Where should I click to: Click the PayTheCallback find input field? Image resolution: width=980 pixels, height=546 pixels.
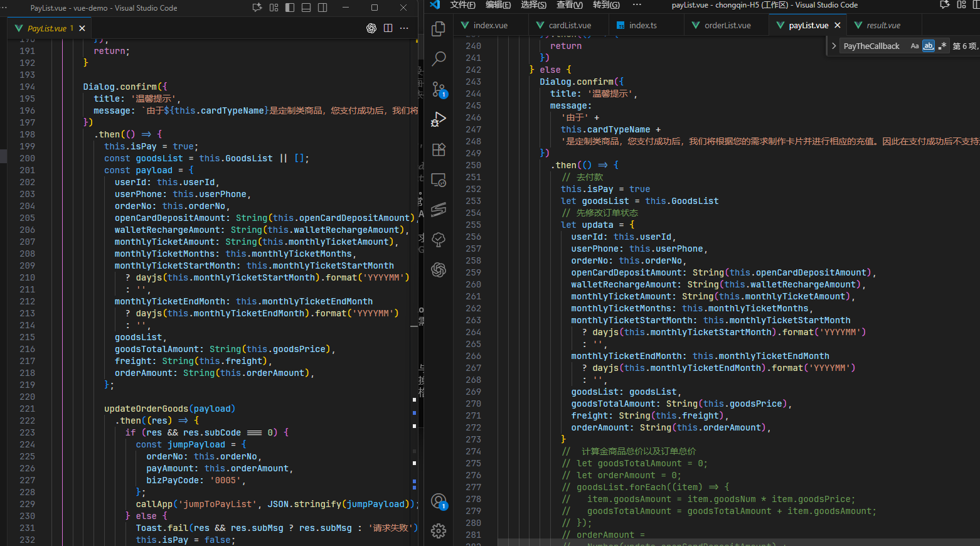tap(872, 46)
